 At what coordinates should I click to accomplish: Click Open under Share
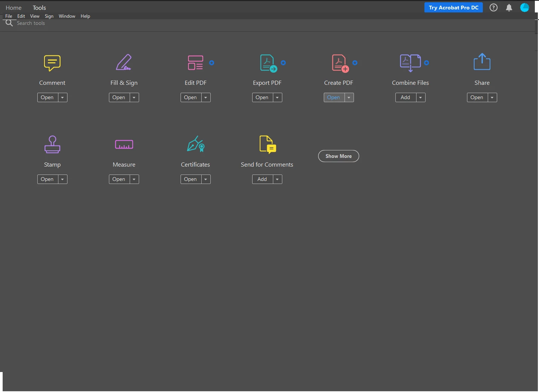(477, 98)
